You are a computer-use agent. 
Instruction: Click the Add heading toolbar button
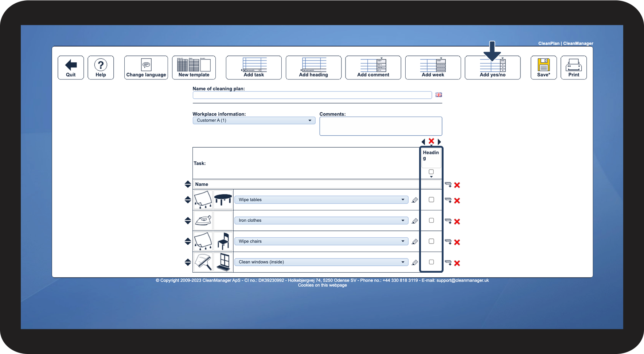click(x=313, y=67)
